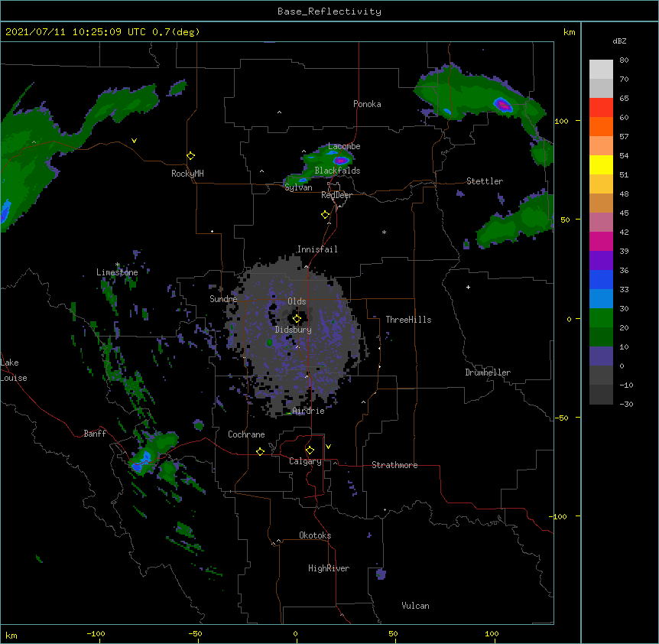Click the -30 value in the dBZ legend
The width and height of the screenshot is (659, 644).
click(x=626, y=404)
